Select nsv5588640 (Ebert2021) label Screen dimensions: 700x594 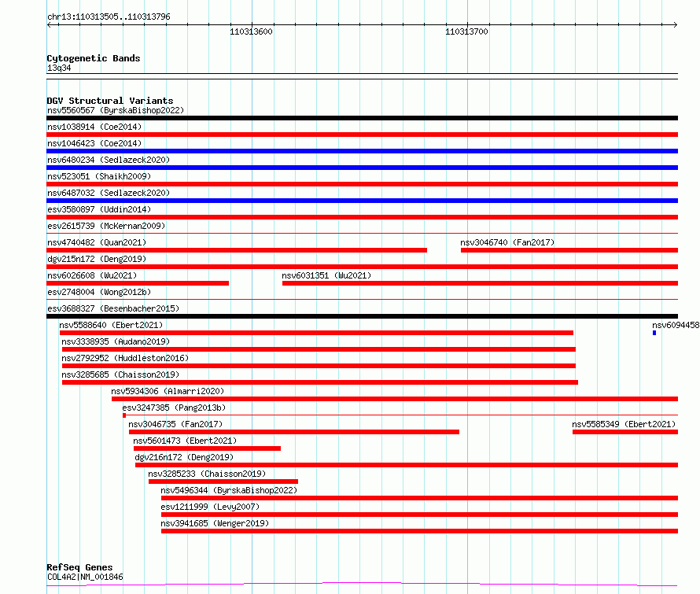[111, 325]
